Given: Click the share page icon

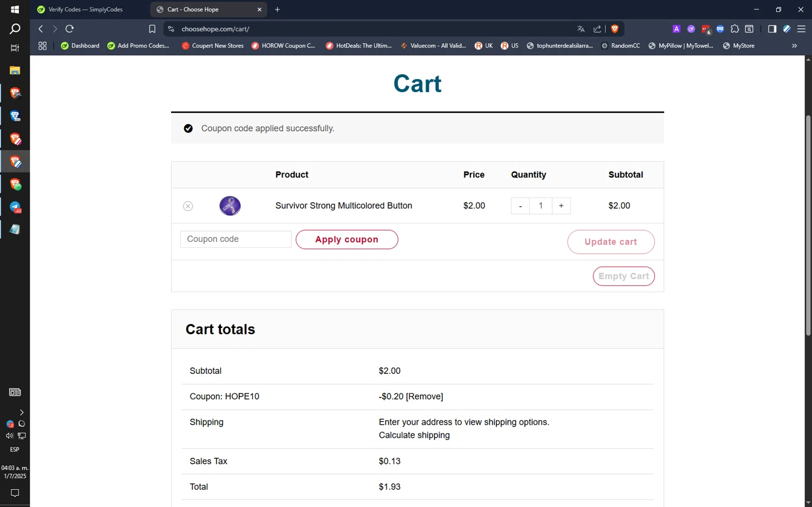Looking at the screenshot, I should click(597, 29).
